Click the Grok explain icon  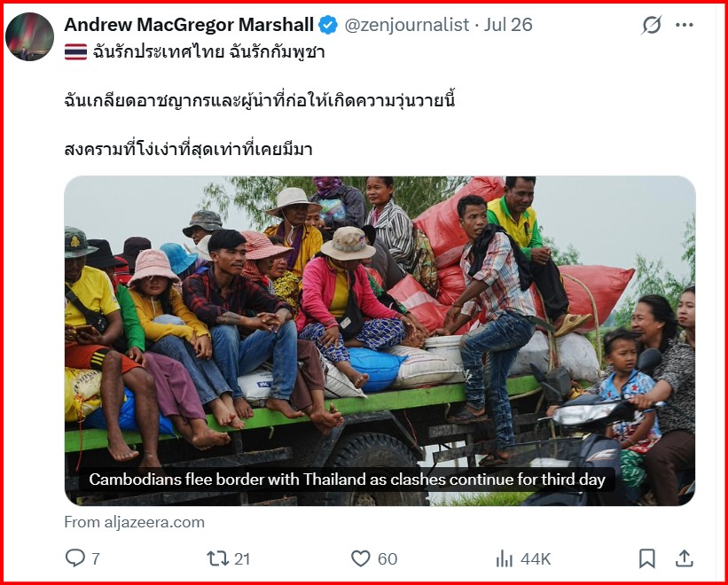pos(652,25)
